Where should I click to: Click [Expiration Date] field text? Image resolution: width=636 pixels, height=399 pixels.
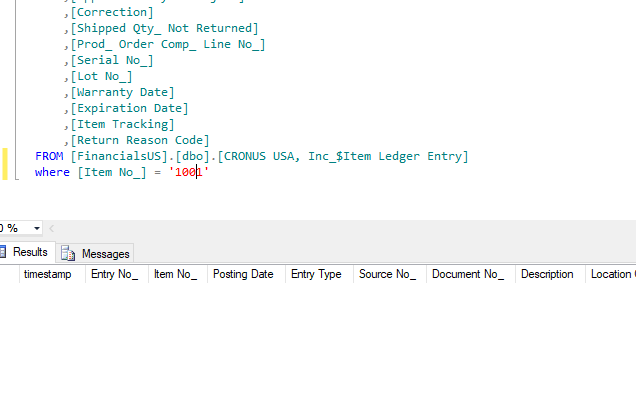click(129, 108)
